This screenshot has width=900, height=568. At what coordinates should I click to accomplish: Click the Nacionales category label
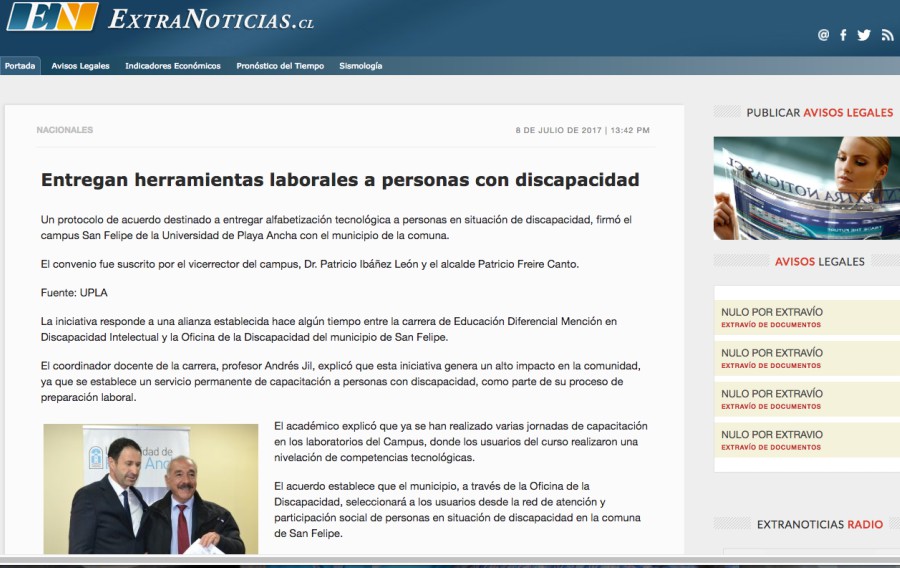point(65,130)
